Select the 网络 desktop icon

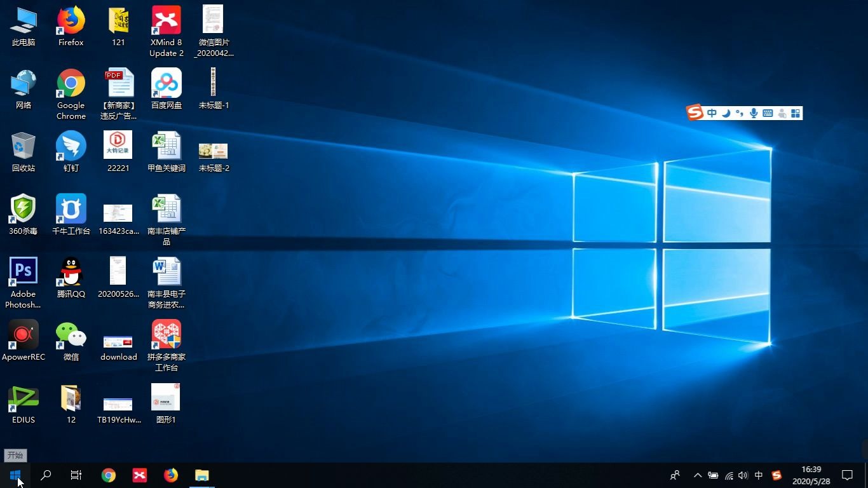tap(24, 90)
